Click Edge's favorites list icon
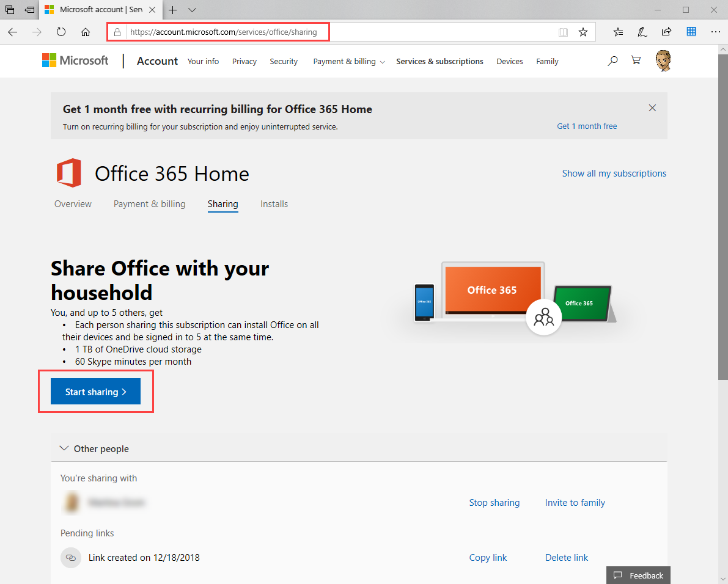The height and width of the screenshot is (584, 728). pos(618,31)
